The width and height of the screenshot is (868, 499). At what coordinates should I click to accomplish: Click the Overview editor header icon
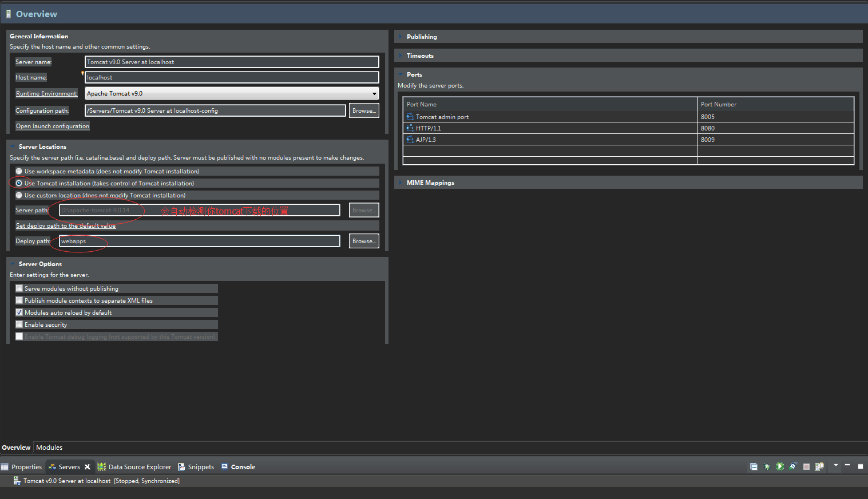tap(9, 14)
